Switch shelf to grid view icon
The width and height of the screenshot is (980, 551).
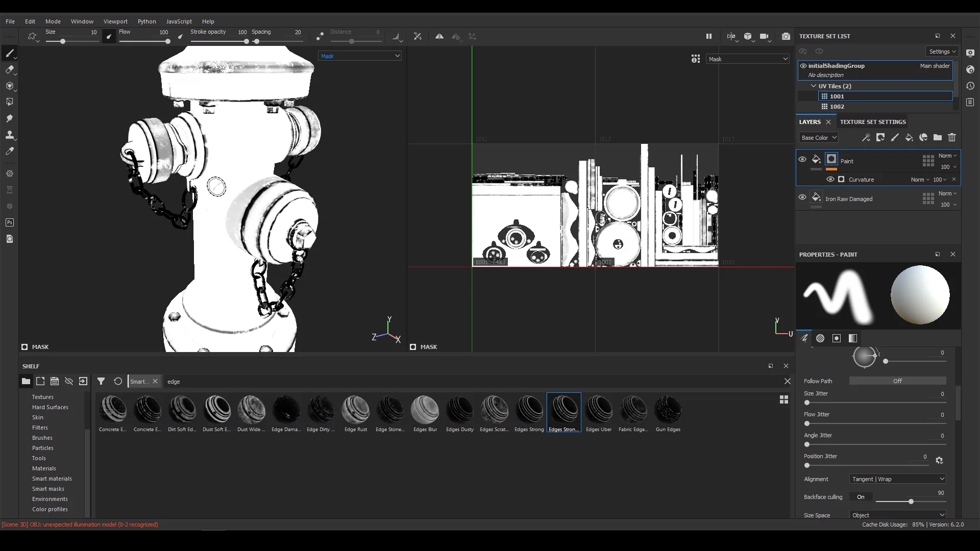coord(784,399)
